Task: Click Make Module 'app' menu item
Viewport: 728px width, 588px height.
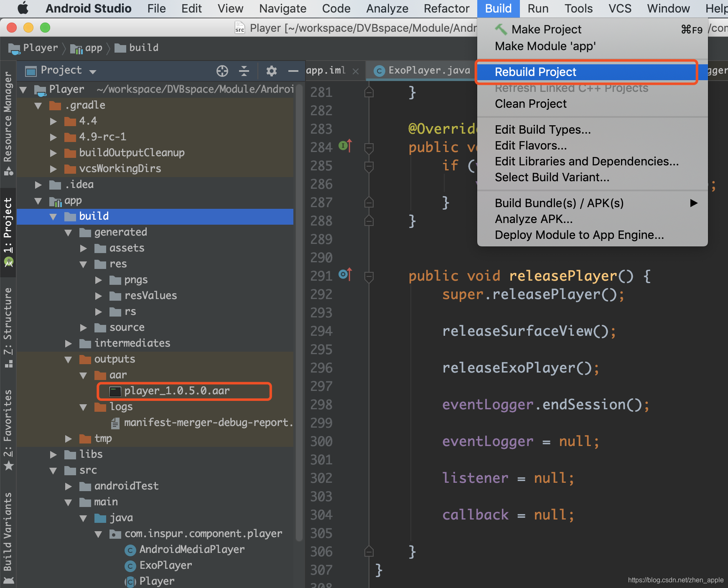Action: pyautogui.click(x=592, y=46)
